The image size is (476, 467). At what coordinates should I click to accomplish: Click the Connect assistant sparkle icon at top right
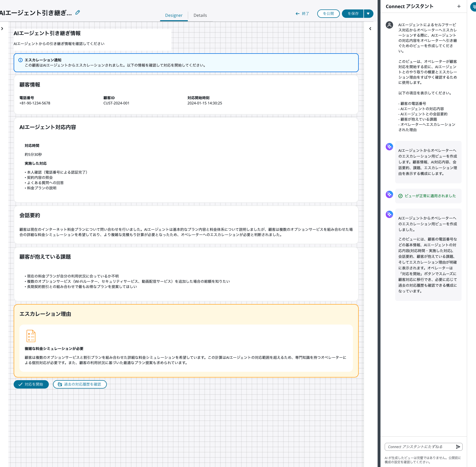pyautogui.click(x=474, y=7)
